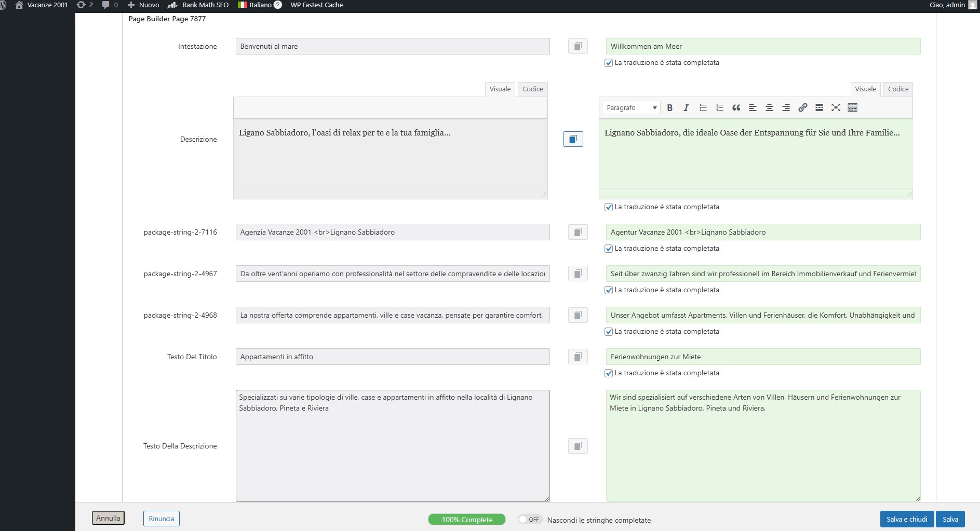
Task: Show the toolbar toggle extra row
Action: tap(852, 107)
